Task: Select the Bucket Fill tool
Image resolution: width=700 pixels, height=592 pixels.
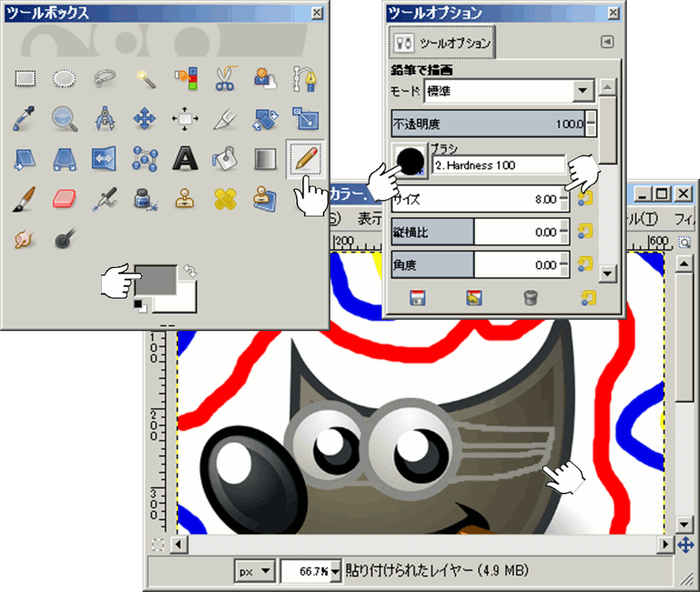Action: click(x=224, y=158)
